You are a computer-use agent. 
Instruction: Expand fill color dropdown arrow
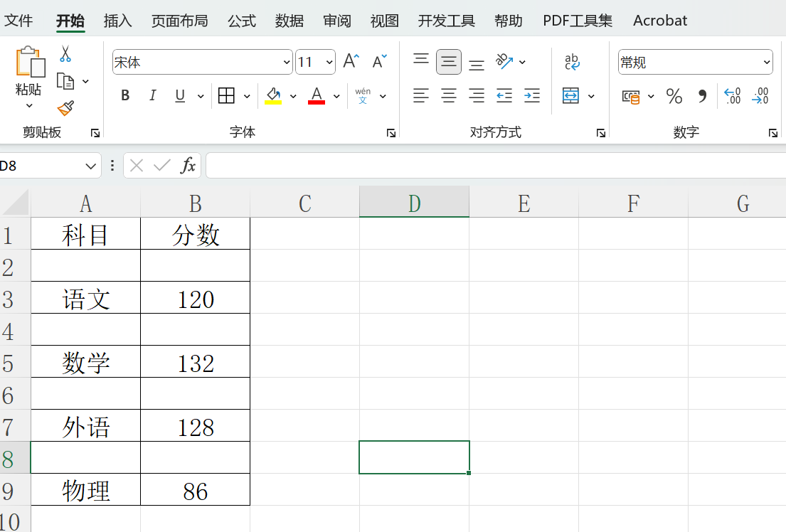pyautogui.click(x=293, y=96)
